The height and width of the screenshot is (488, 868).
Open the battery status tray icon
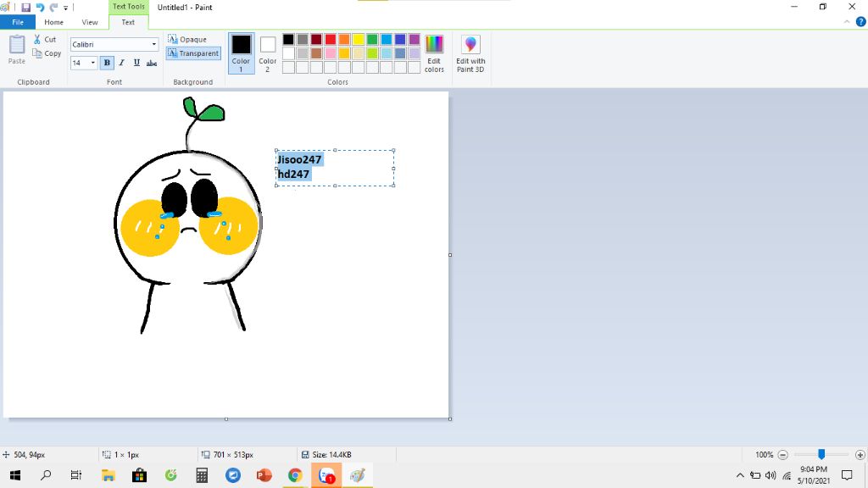tap(755, 475)
